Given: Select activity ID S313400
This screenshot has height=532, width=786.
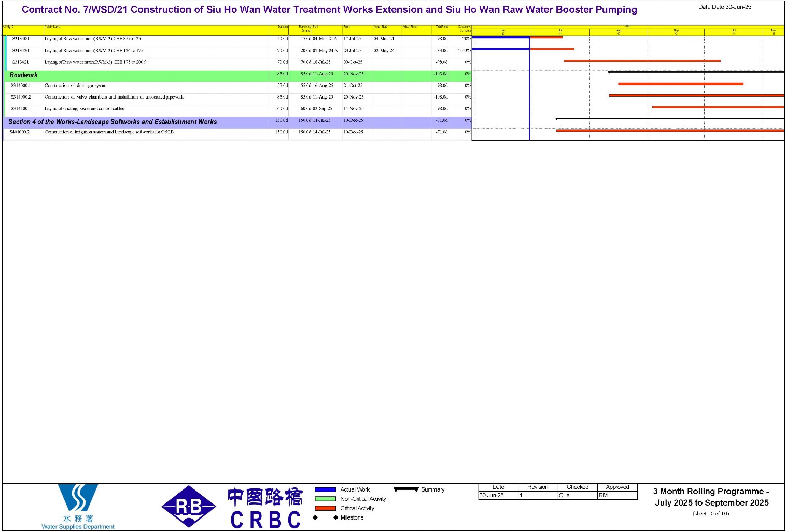Looking at the screenshot, I should point(21,39).
